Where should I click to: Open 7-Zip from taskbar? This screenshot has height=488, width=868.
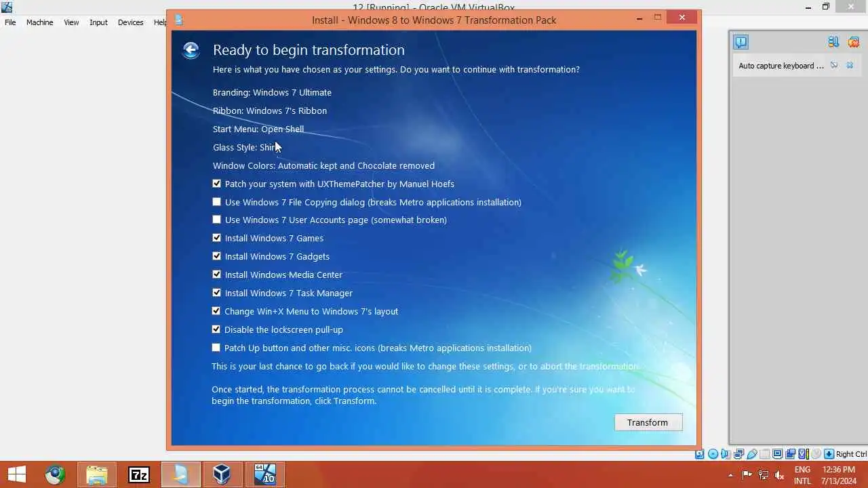pos(138,474)
